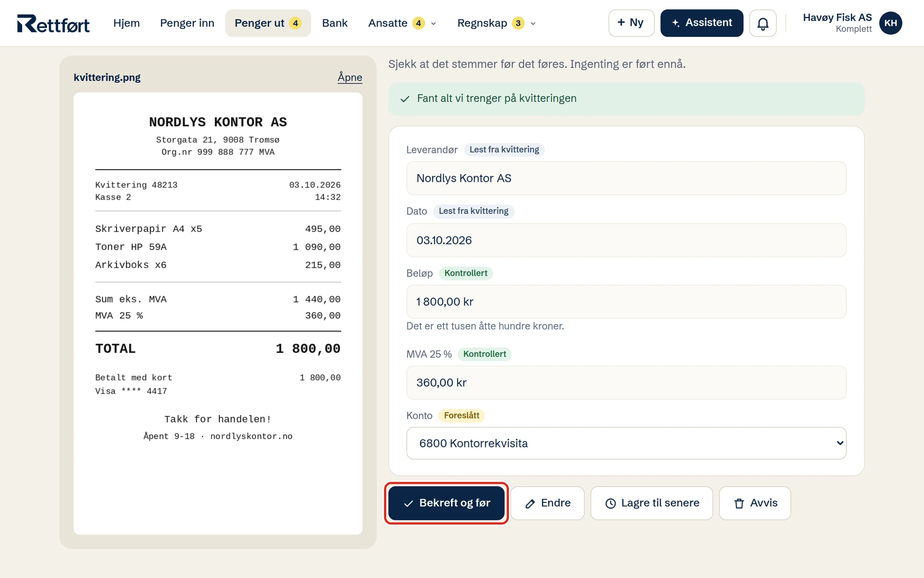Click the kvittering.png file name
924x578 pixels.
pyautogui.click(x=107, y=77)
